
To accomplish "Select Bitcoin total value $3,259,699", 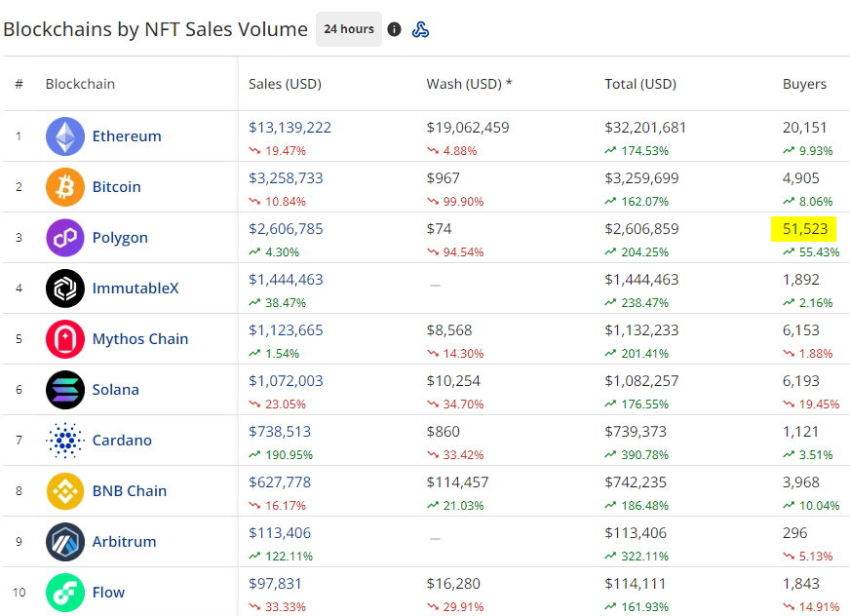I will tap(641, 178).
